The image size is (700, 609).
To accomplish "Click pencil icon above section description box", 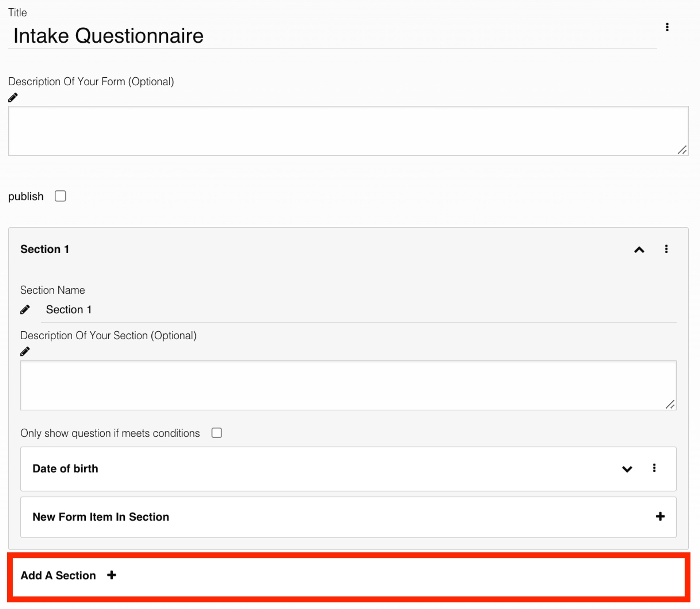I will 25,351.
